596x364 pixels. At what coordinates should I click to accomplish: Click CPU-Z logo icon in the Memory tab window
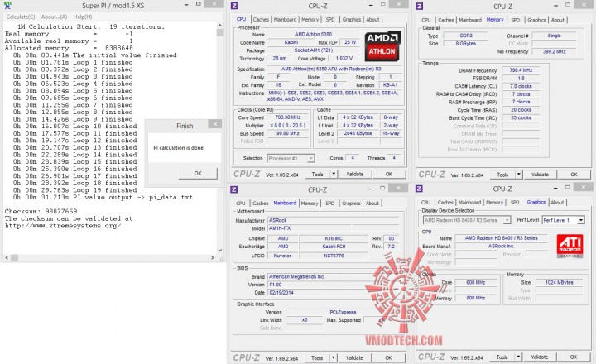[x=419, y=6]
